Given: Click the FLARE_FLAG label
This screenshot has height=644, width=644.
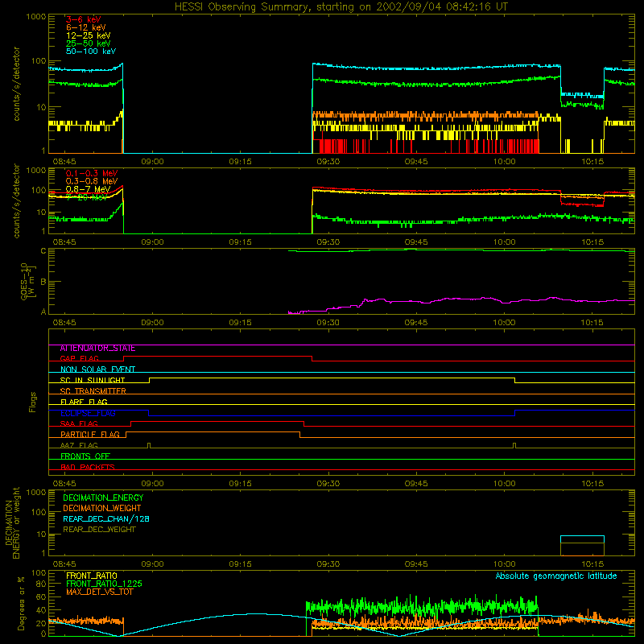Looking at the screenshot, I should (x=84, y=402).
